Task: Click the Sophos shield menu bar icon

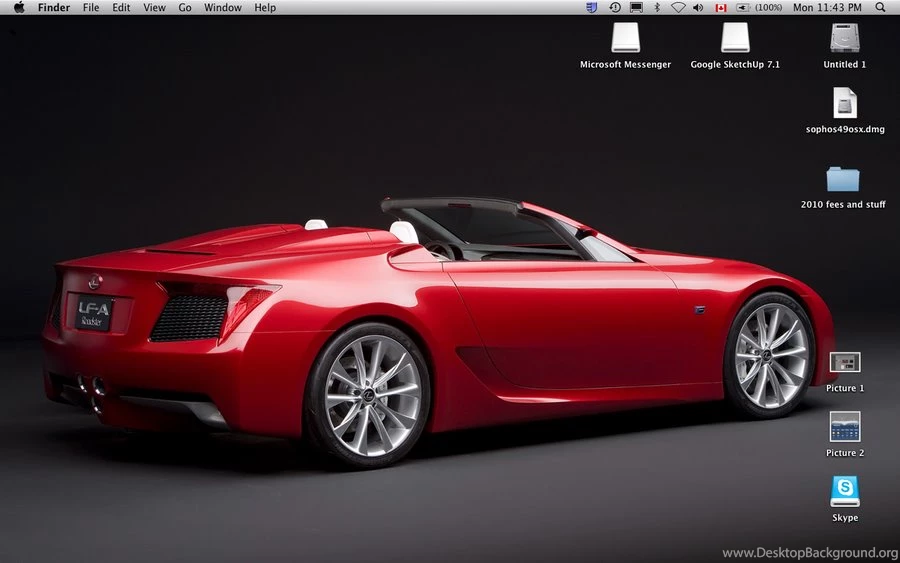Action: coord(592,7)
